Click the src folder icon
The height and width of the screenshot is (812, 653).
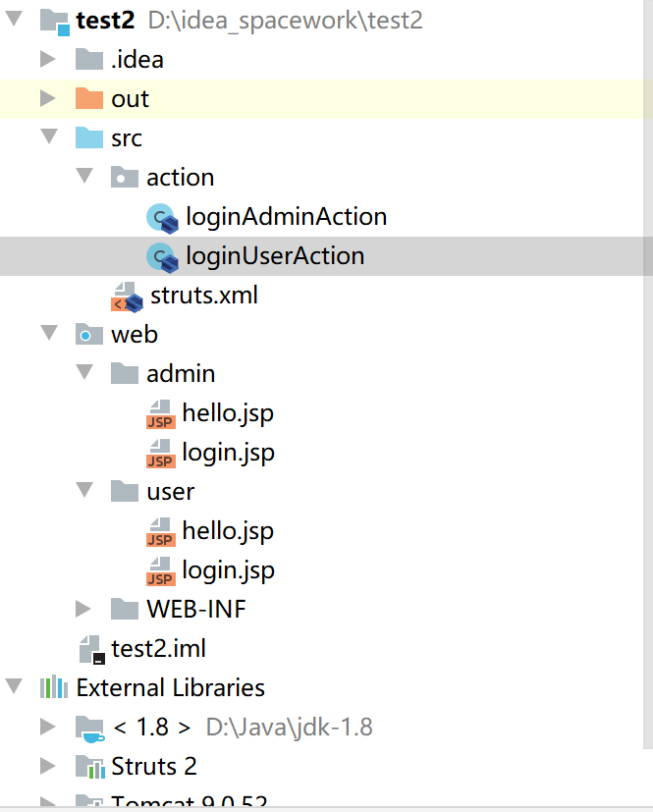coord(88,137)
